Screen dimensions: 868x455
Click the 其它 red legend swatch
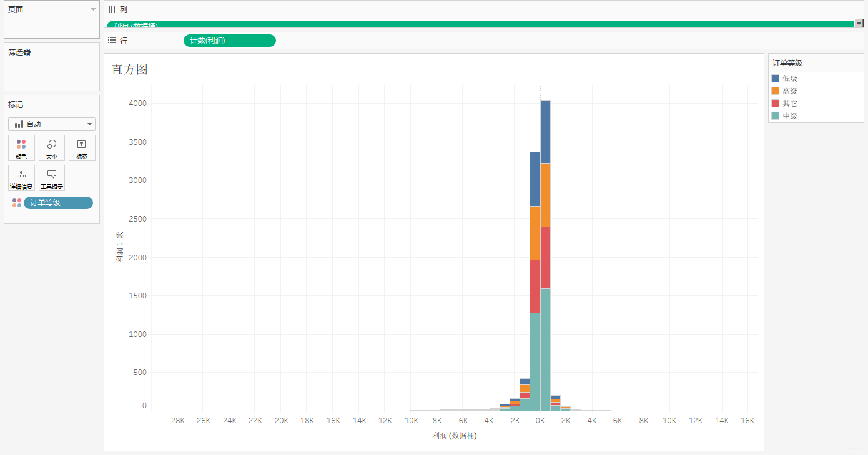(776, 104)
